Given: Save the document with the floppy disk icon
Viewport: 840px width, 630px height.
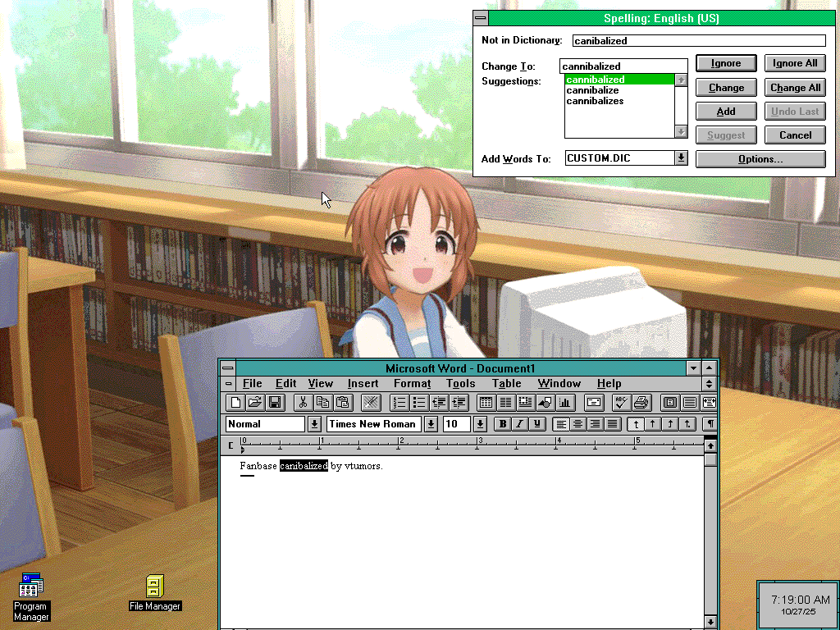Looking at the screenshot, I should pos(275,402).
